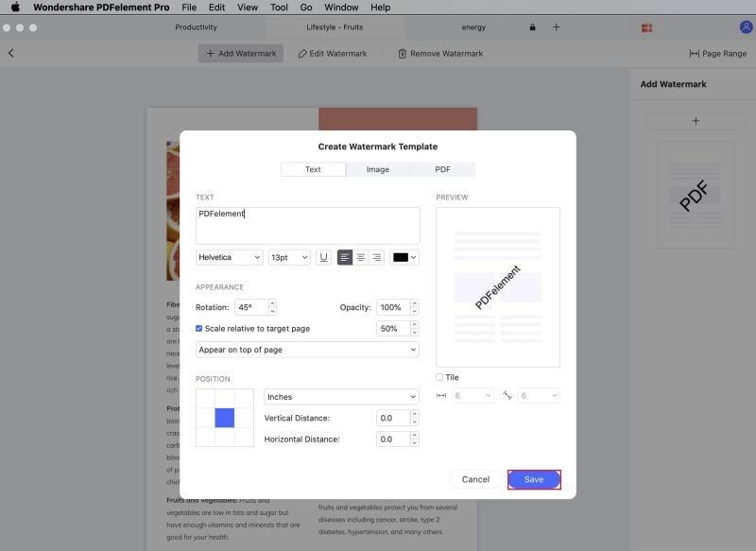
Task: Click the Remove Watermark toolbar button
Action: pyautogui.click(x=440, y=54)
